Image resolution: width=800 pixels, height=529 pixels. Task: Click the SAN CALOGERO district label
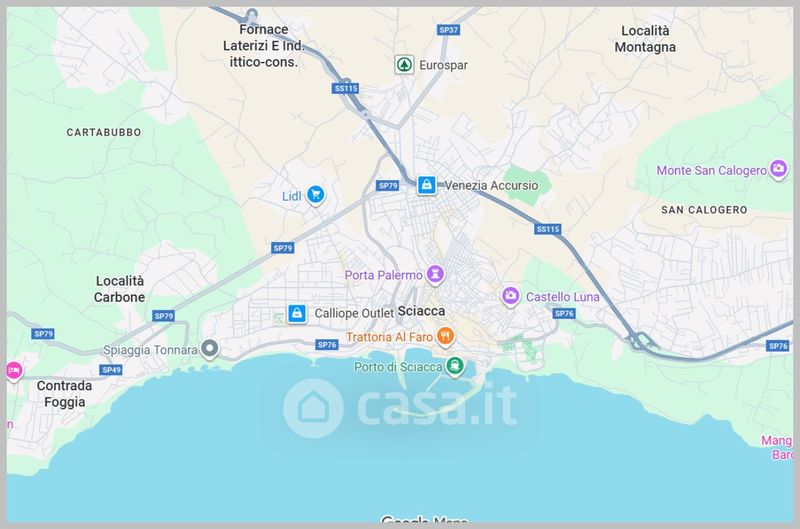(704, 210)
